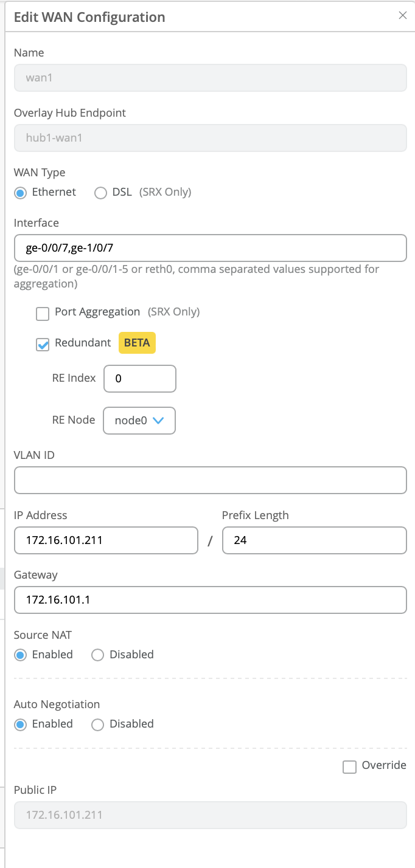This screenshot has height=868, width=415.
Task: Click the VLAN ID input field
Action: click(x=210, y=480)
